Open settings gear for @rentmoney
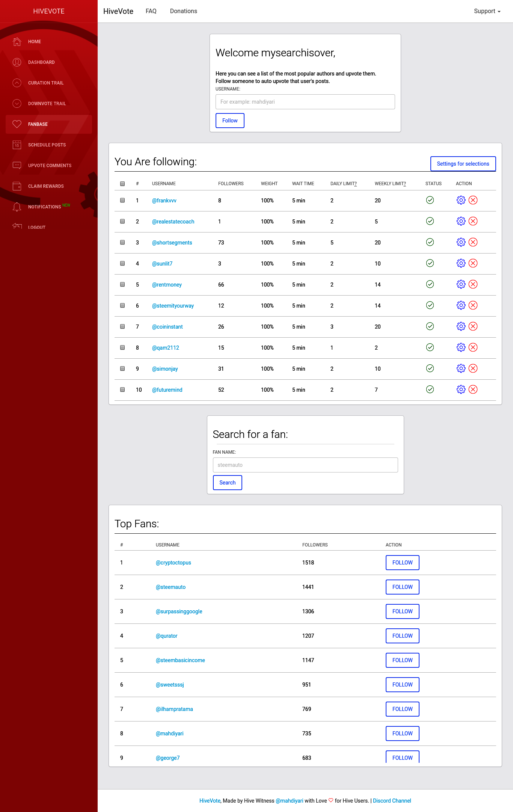This screenshot has width=513, height=812. pos(461,284)
